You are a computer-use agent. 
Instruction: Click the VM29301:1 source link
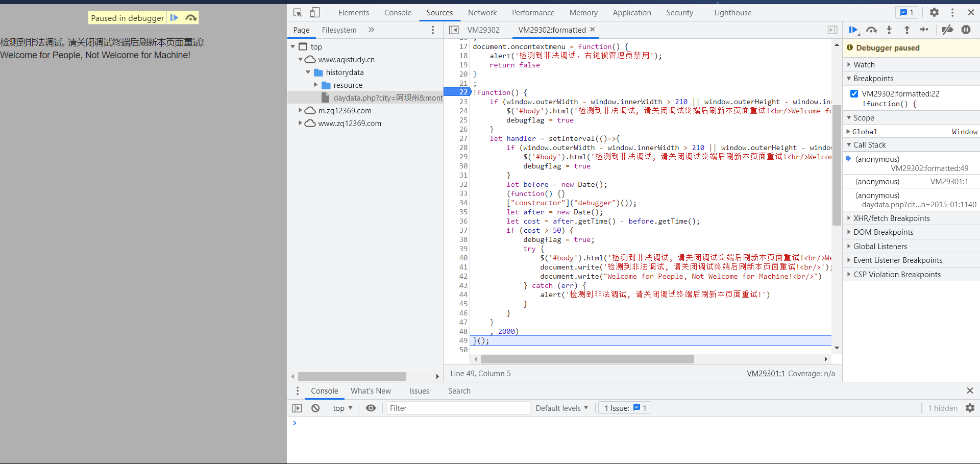click(765, 374)
